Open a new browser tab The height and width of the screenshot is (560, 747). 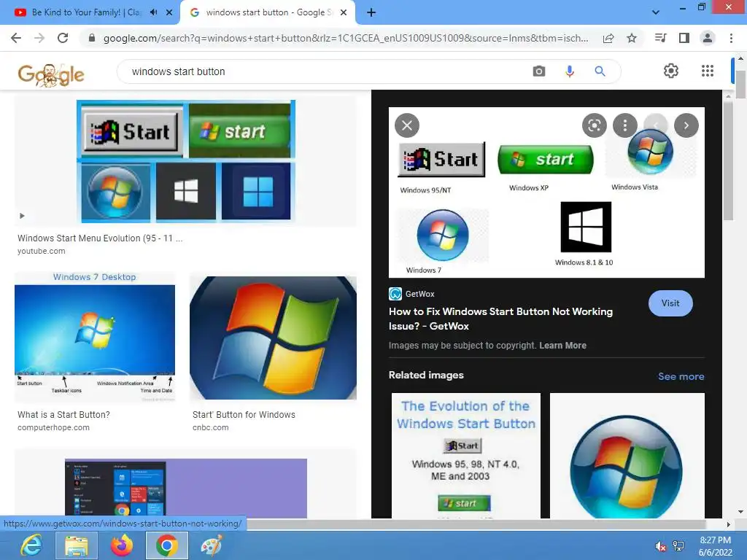tap(371, 12)
